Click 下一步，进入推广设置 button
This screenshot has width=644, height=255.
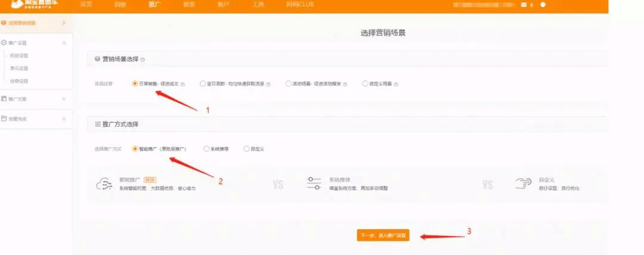click(x=383, y=236)
